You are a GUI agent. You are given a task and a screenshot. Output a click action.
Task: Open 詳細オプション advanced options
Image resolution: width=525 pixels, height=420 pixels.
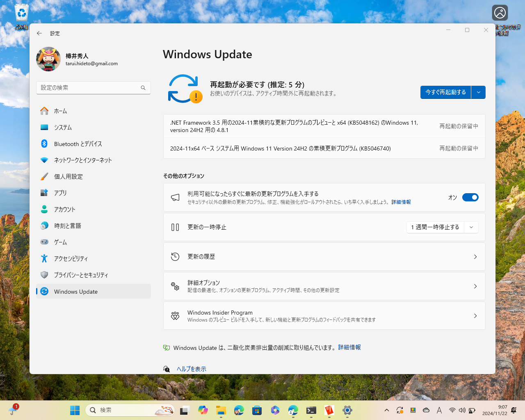pos(324,286)
